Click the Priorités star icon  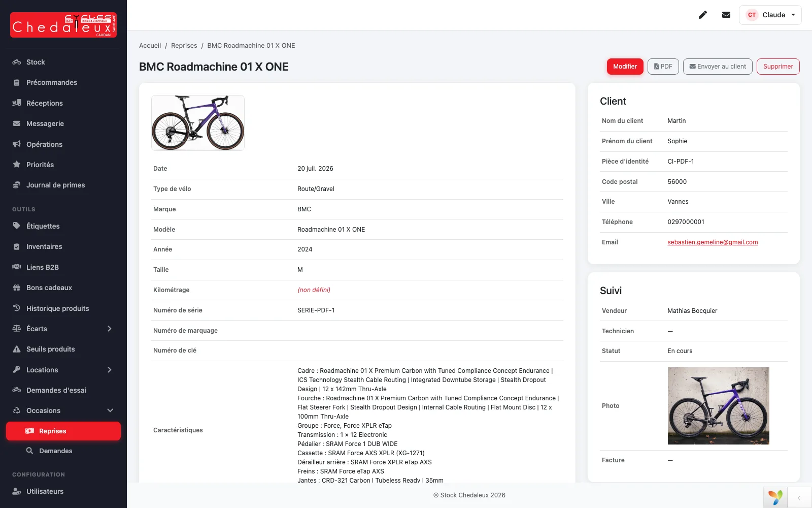click(17, 165)
